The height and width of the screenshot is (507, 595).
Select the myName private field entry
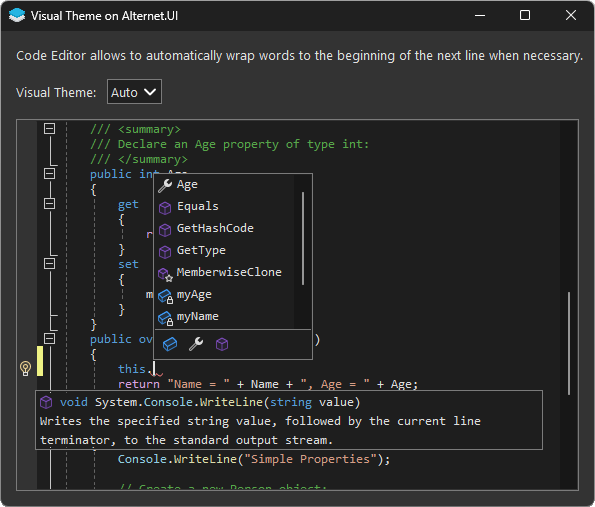click(224, 317)
